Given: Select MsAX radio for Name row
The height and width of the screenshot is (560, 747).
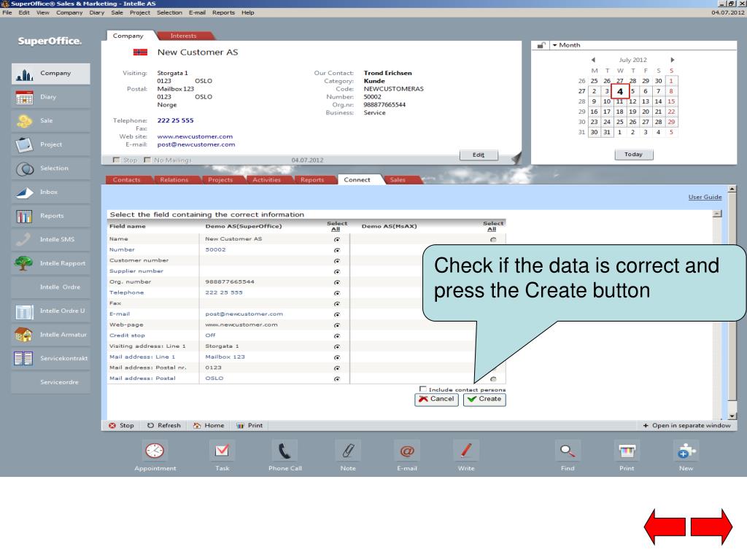Looking at the screenshot, I should [493, 239].
